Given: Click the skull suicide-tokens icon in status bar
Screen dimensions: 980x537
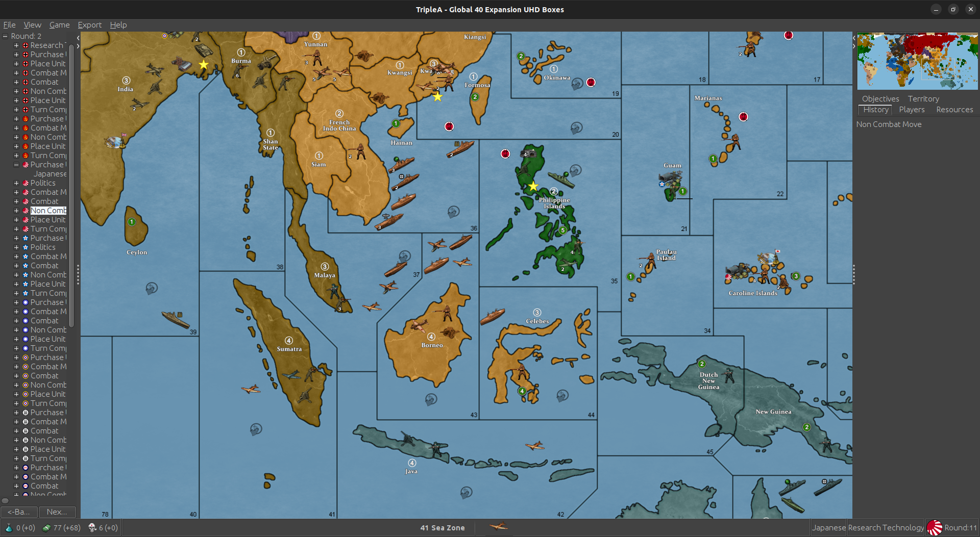Looking at the screenshot, I should (x=92, y=528).
